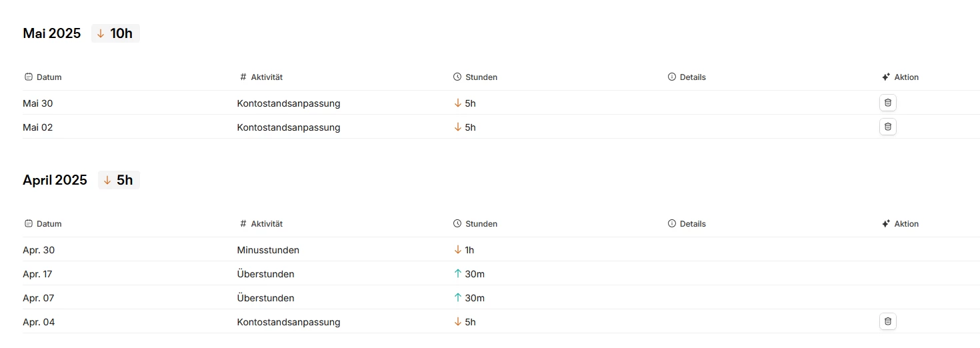
Task: Click calendar icon in Mai Datum header
Action: 28,77
